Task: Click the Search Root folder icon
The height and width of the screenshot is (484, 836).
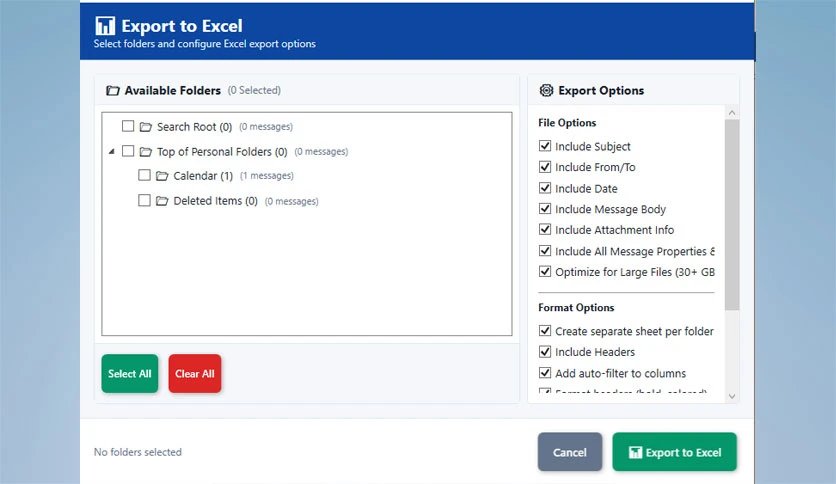Action: click(146, 127)
